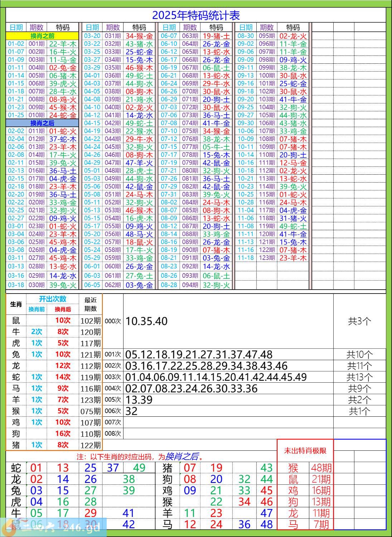The width and height of the screenshot is (392, 537).
Task: Click the 48期 limit value for 猴
Action: pyautogui.click(x=321, y=468)
